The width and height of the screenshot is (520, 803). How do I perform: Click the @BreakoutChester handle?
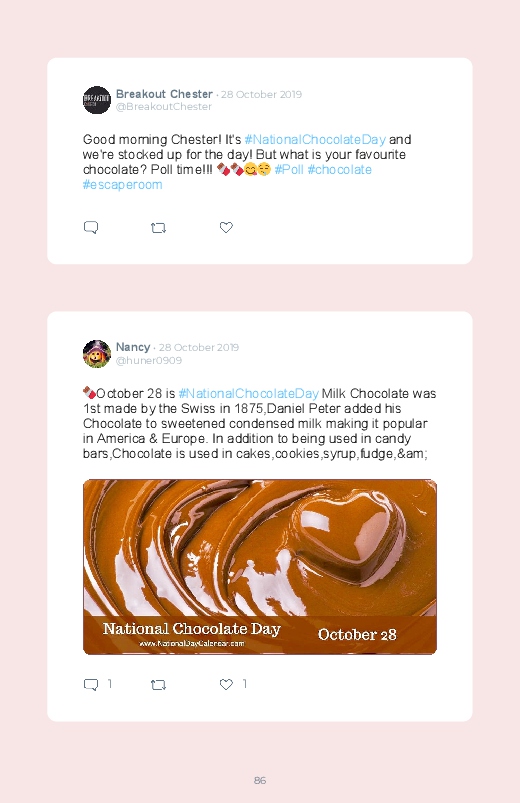[163, 107]
